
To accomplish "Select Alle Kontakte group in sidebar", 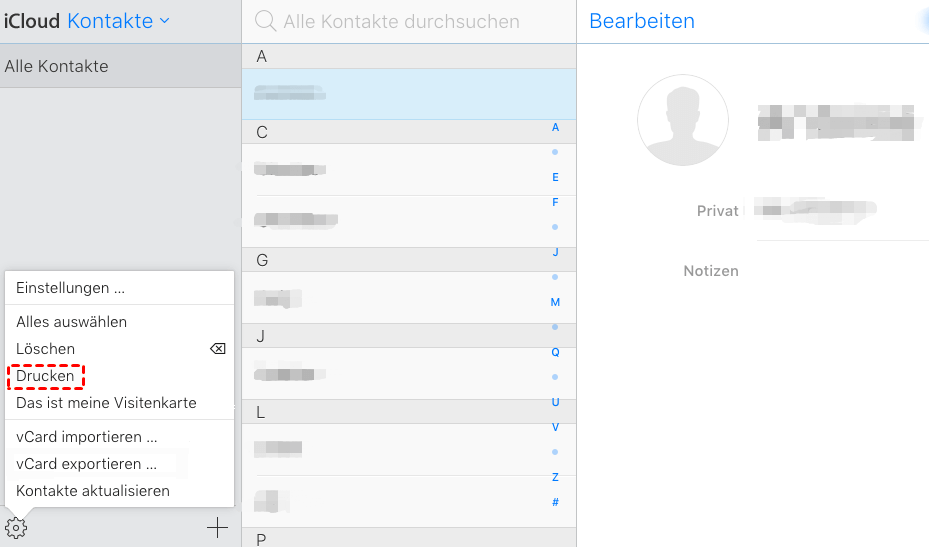I will click(57, 66).
